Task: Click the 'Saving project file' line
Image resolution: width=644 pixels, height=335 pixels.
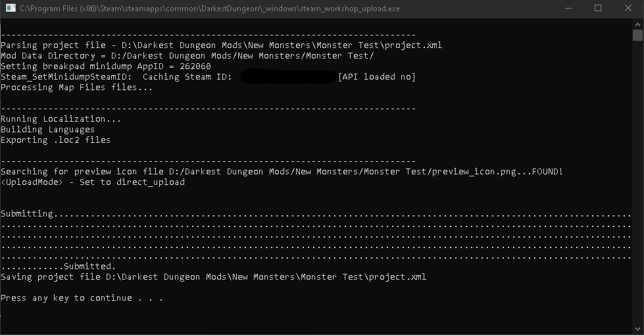Action: click(x=214, y=277)
